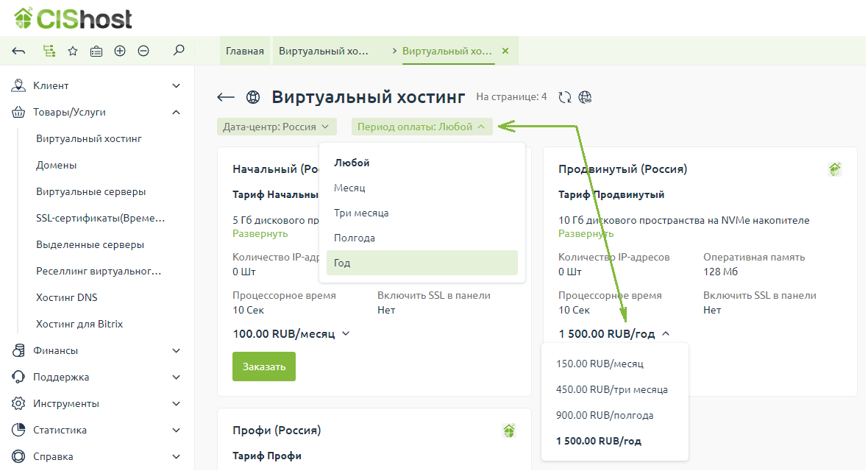Open the Дата-центр: Россия filter dropdown
The image size is (868, 471).
click(x=276, y=127)
